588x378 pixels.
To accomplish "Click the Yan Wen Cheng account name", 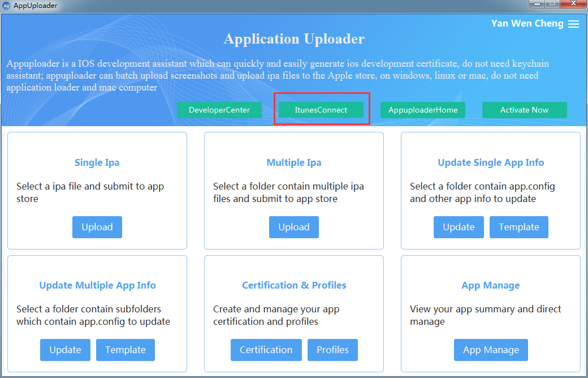I will [x=528, y=24].
